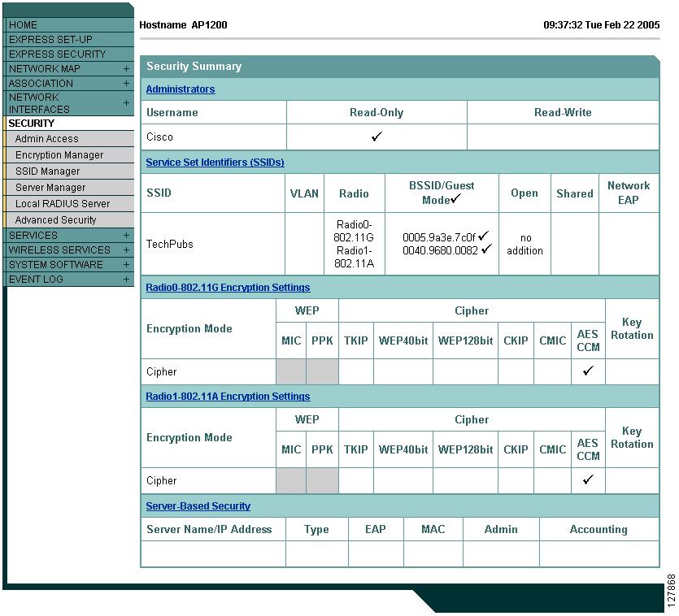This screenshot has height=616, width=679.
Task: Open Radio0-802.11G Encryption Settings link
Action: click(228, 288)
